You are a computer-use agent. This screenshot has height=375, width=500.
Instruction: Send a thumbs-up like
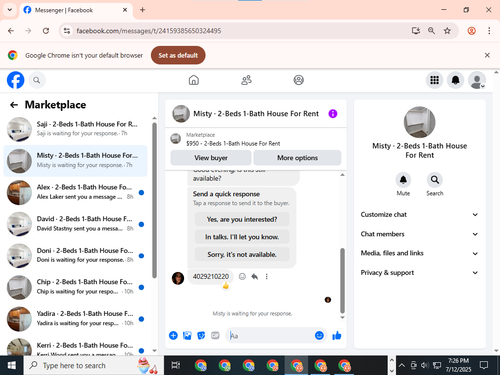click(337, 335)
